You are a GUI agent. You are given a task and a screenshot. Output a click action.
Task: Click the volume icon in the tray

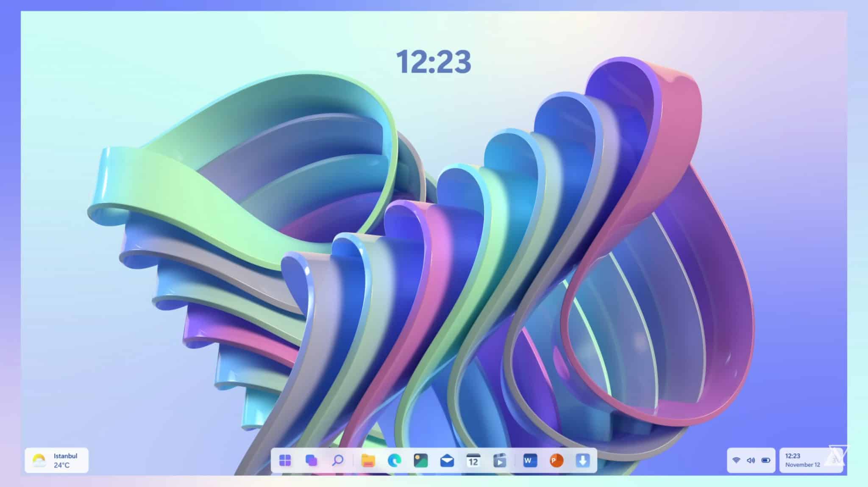[751, 461]
